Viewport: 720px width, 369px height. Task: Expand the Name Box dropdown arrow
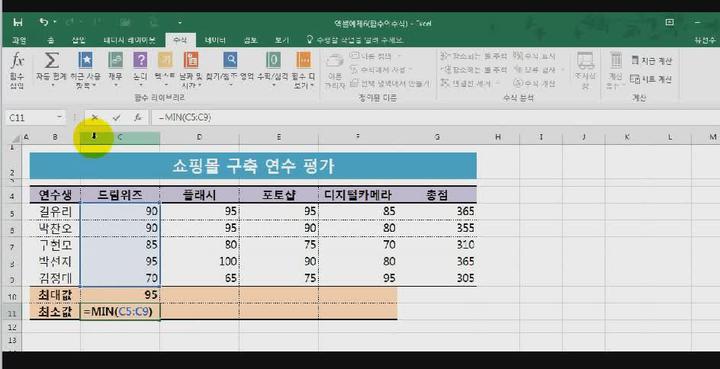click(x=60, y=117)
